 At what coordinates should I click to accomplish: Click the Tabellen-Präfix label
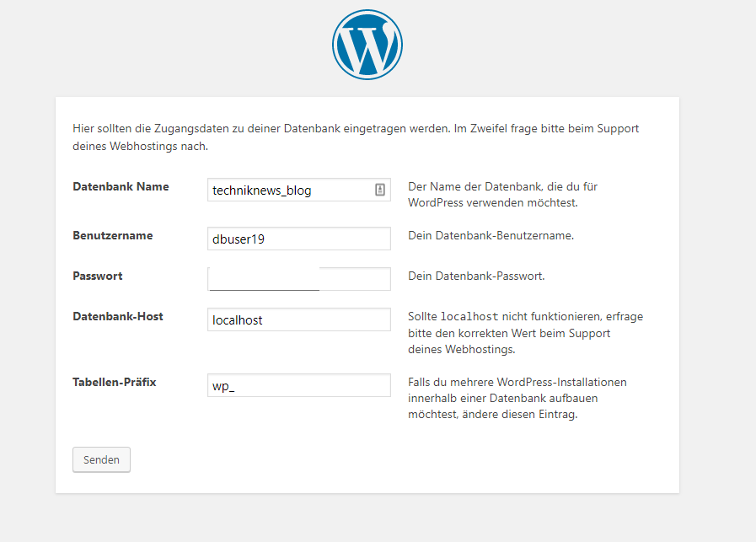[x=115, y=382]
